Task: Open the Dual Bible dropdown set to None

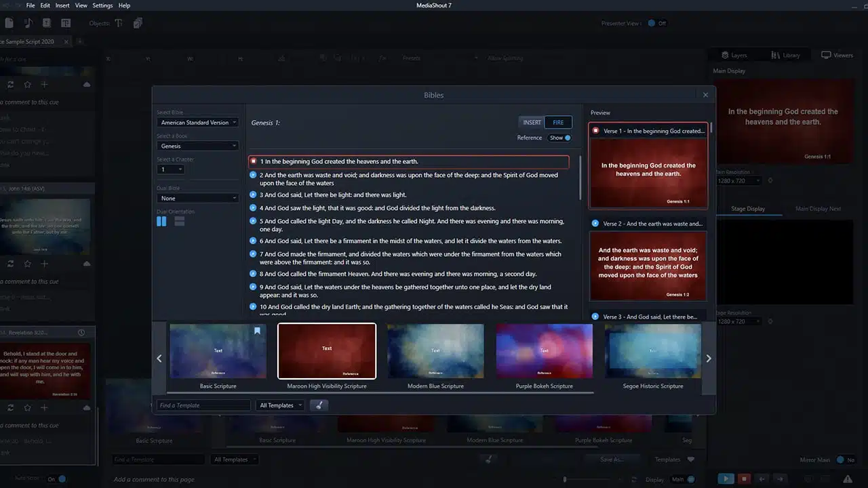Action: (197, 198)
